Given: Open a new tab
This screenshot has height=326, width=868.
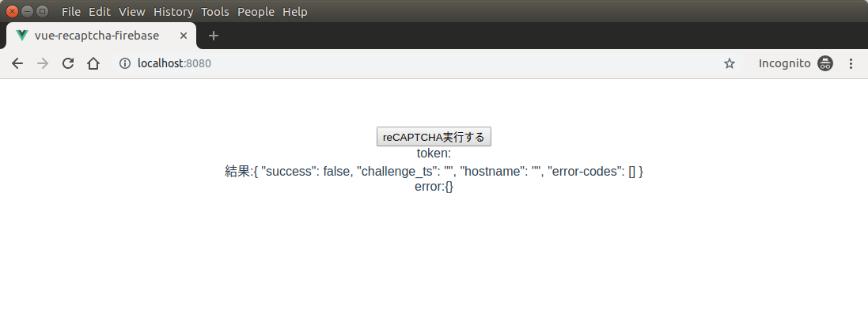Looking at the screenshot, I should pyautogui.click(x=213, y=36).
